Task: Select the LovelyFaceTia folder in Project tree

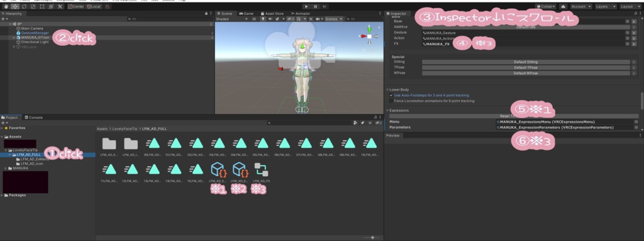Action: coord(25,150)
